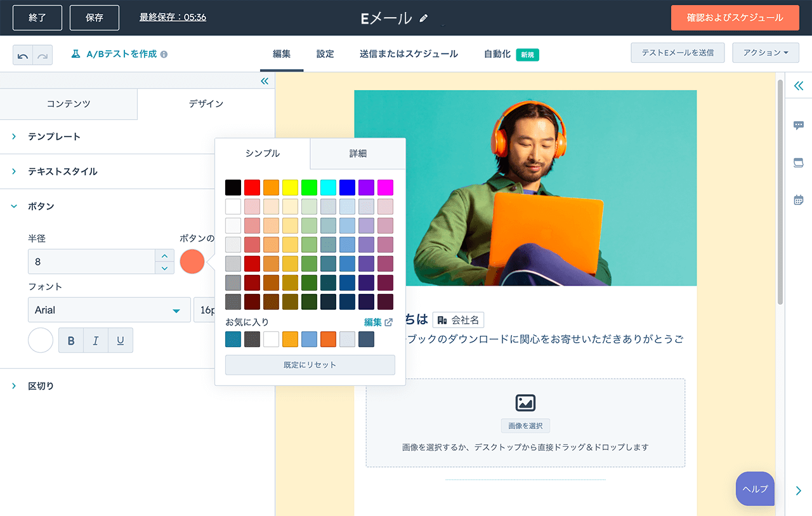Click 確認およびスケジュール button

pyautogui.click(x=735, y=18)
